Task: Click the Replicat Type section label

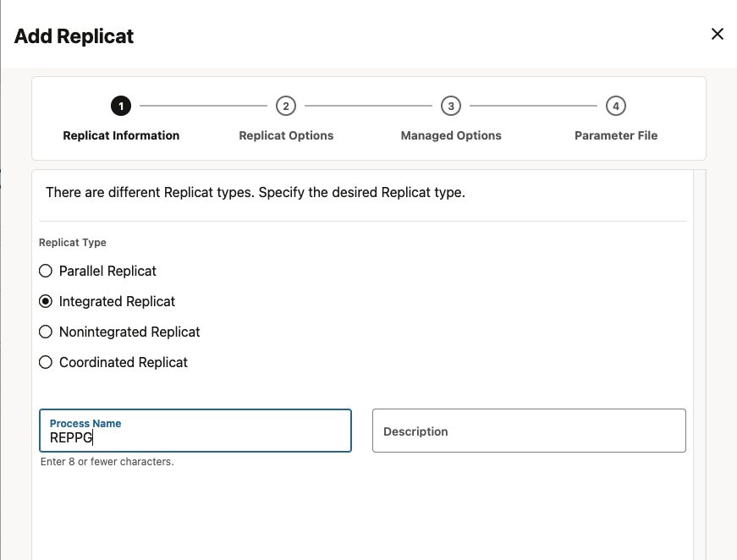Action: coord(72,243)
